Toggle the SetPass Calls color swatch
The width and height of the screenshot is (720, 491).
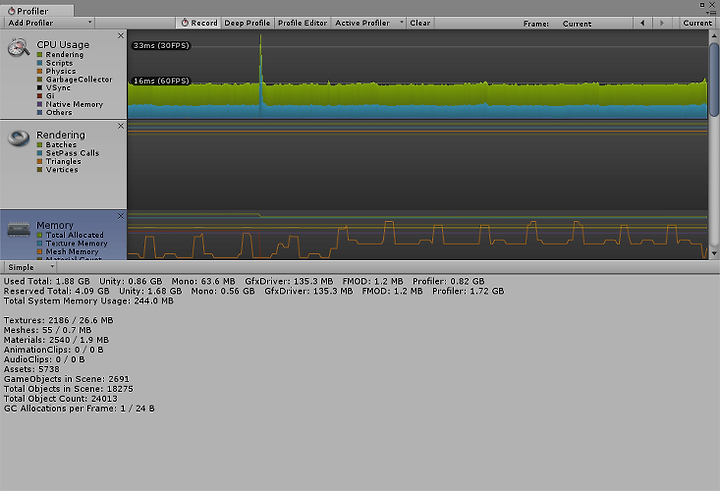click(x=40, y=153)
